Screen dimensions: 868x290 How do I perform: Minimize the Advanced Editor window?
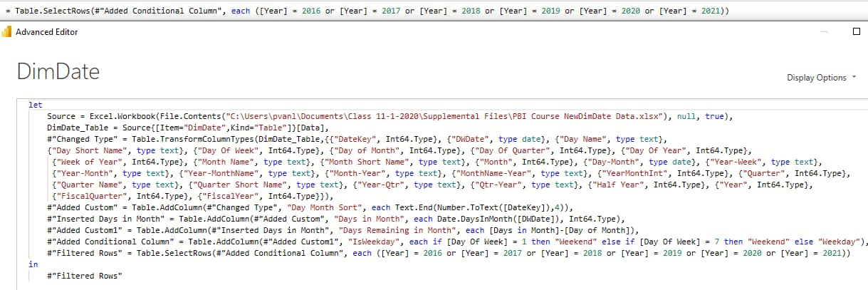coord(825,32)
